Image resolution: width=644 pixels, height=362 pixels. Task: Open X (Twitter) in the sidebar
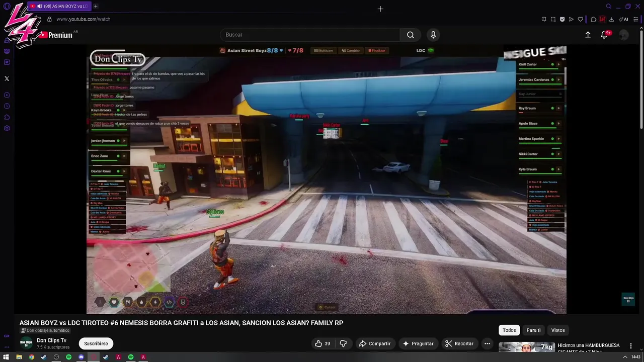click(x=7, y=78)
